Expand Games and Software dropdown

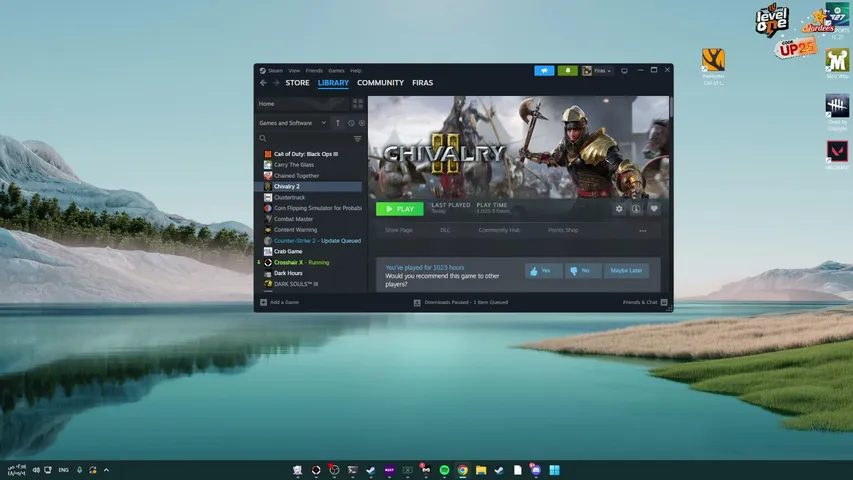[293, 123]
